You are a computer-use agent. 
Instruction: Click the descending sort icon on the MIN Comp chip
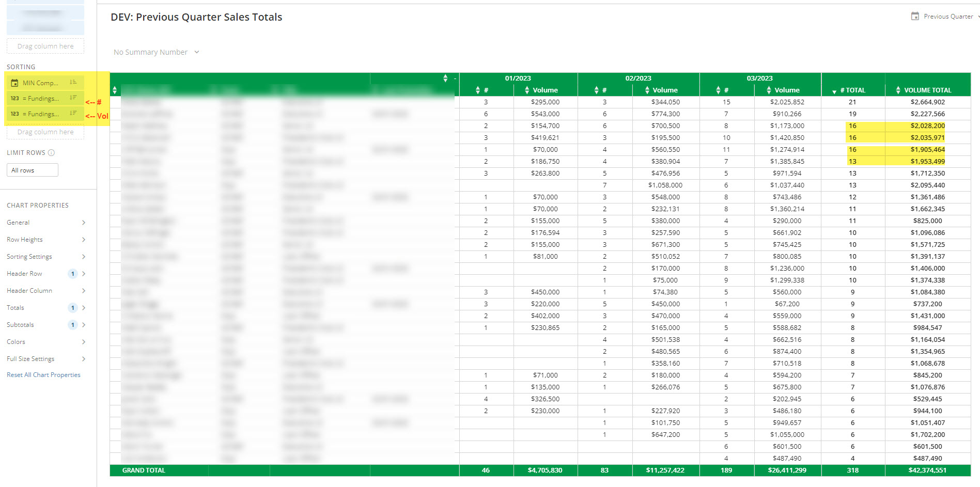73,82
